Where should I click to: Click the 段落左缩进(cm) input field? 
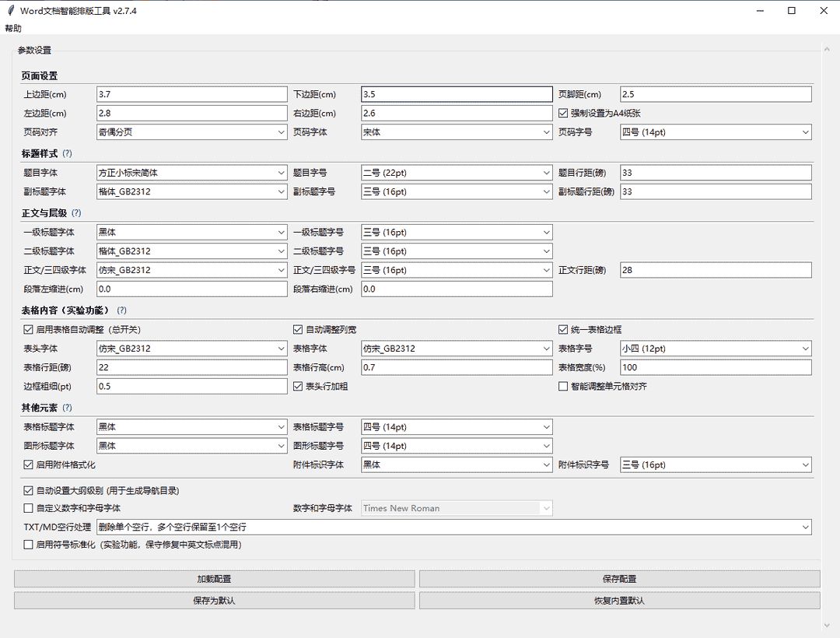[x=192, y=289]
